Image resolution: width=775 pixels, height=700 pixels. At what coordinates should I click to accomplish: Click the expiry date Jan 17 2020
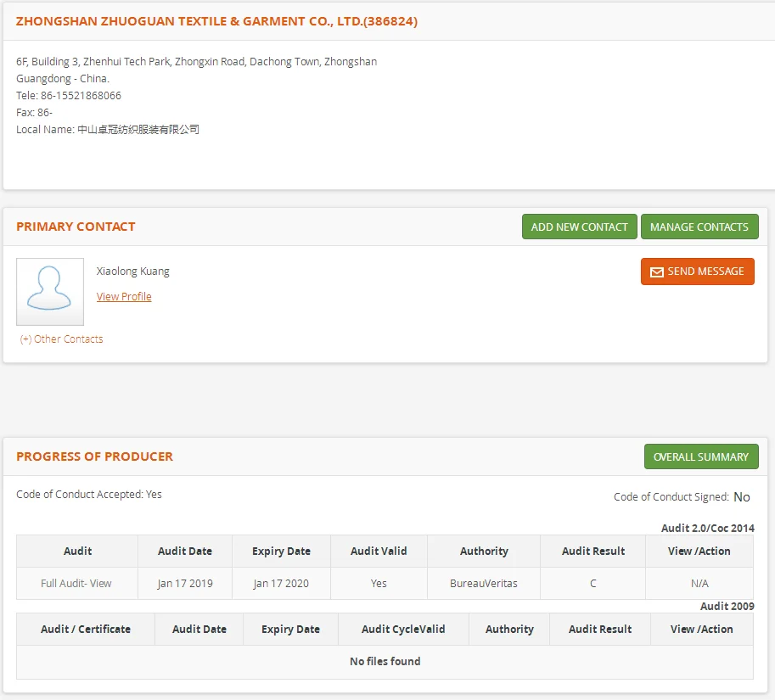tap(281, 584)
